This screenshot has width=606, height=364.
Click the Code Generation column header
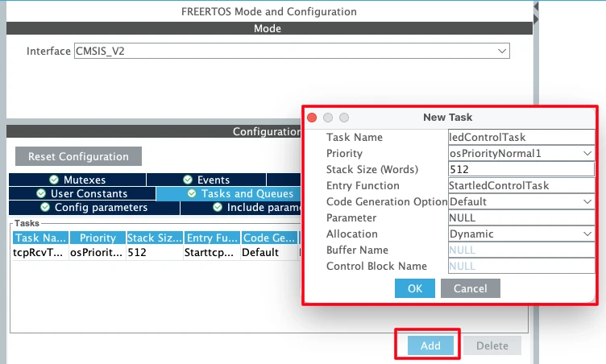(x=269, y=238)
